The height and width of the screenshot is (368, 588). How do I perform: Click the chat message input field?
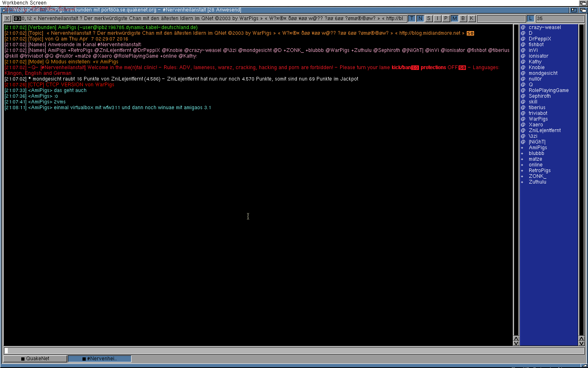294,350
